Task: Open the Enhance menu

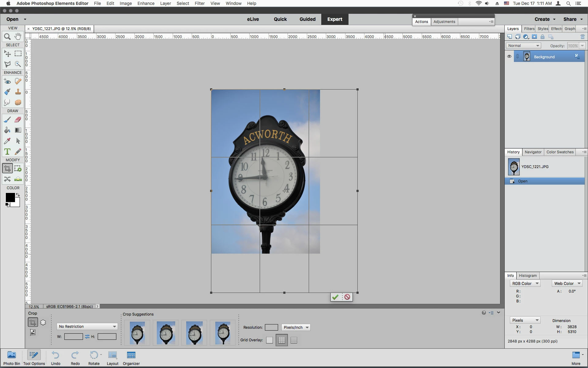Action: pos(146,3)
